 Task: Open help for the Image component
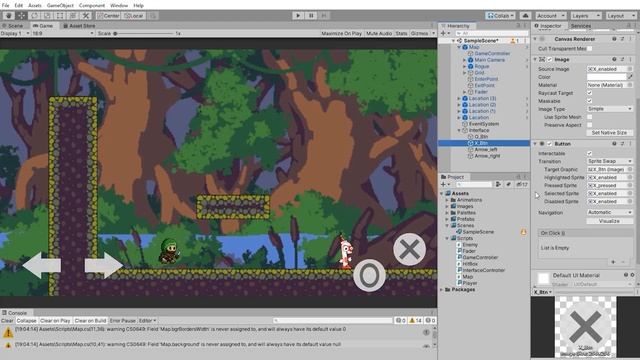coord(614,60)
